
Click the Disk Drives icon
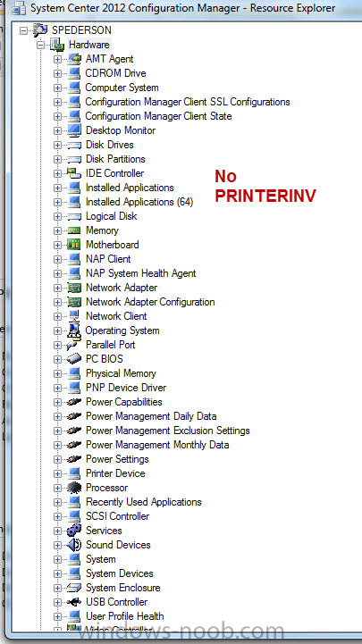coord(74,145)
